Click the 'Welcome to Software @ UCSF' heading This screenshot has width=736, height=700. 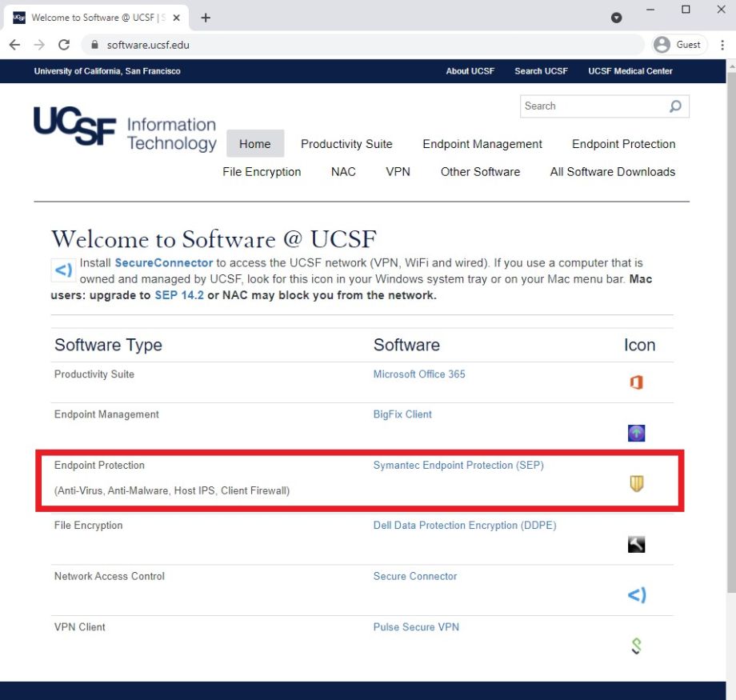click(x=214, y=239)
